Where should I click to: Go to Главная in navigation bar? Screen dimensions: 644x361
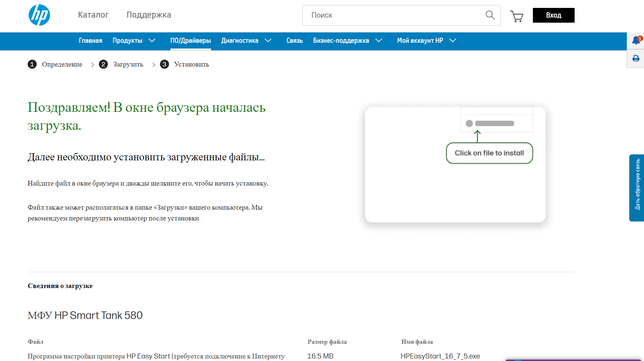(x=91, y=41)
